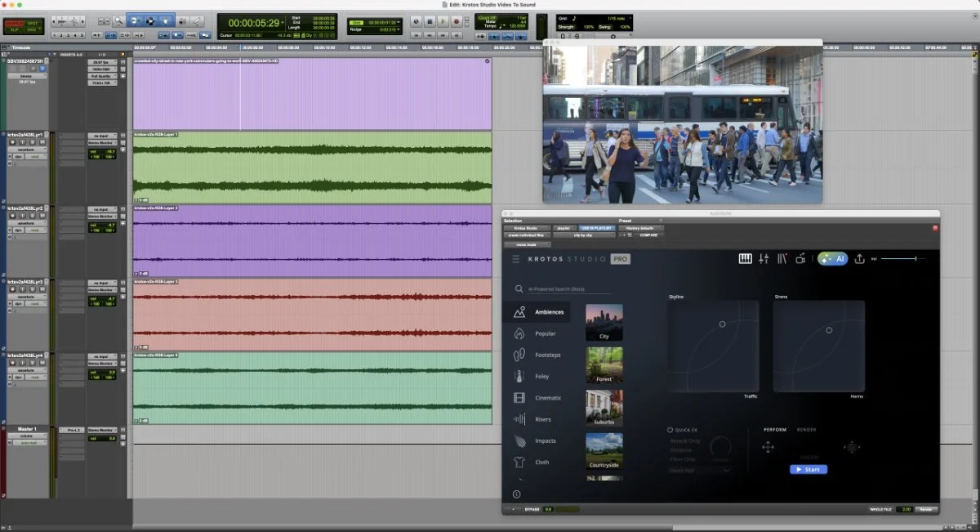This screenshot has height=532, width=980.
Task: Click the export share icon in Krotos Studio
Action: (859, 258)
